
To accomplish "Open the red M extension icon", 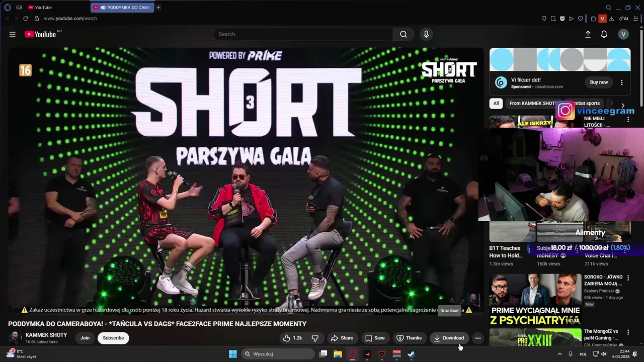I will (x=602, y=19).
